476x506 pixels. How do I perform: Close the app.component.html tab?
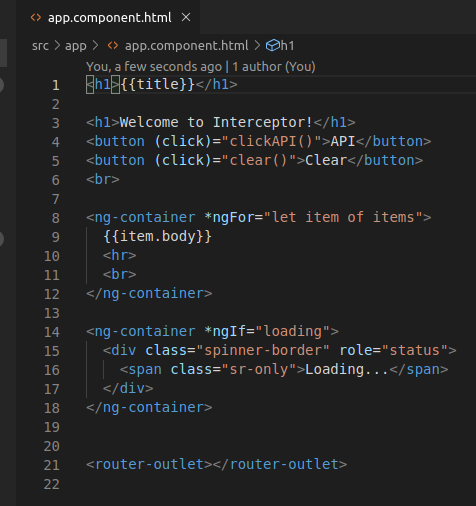186,17
